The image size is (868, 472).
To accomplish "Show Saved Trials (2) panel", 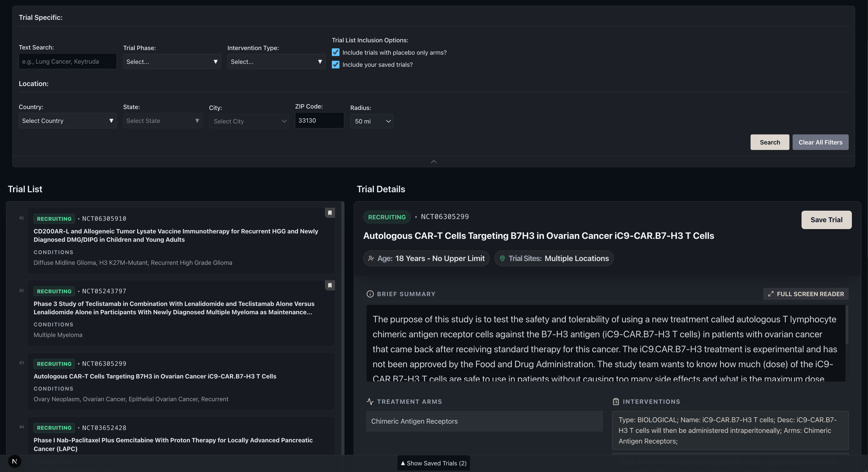I will [433, 463].
